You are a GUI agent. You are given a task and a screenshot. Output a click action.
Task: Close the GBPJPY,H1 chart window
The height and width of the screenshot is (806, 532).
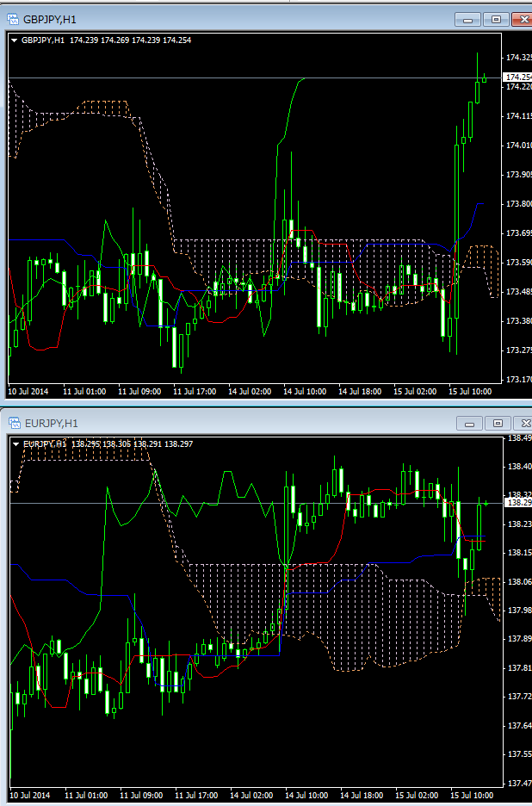(523, 20)
